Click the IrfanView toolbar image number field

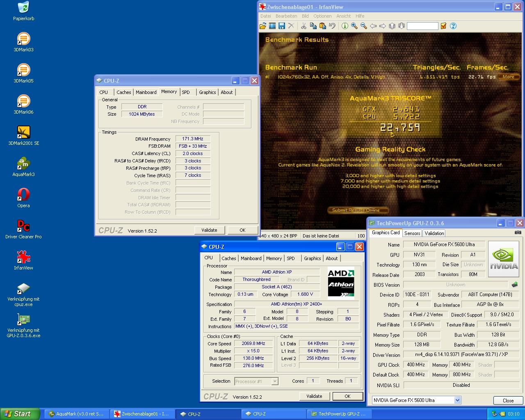coord(422,26)
